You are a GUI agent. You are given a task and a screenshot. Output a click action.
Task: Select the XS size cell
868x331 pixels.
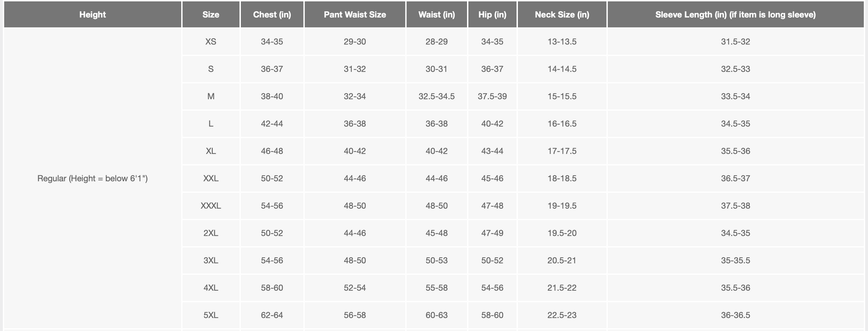[211, 42]
